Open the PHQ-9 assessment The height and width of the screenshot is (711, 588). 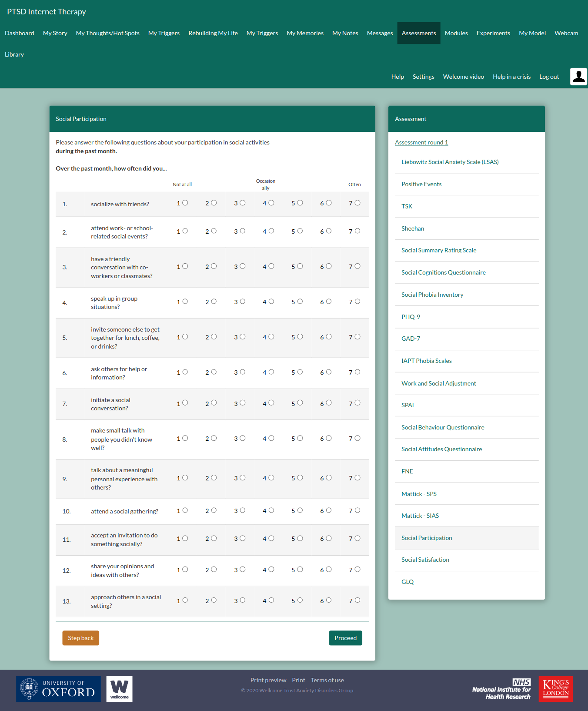coord(411,317)
